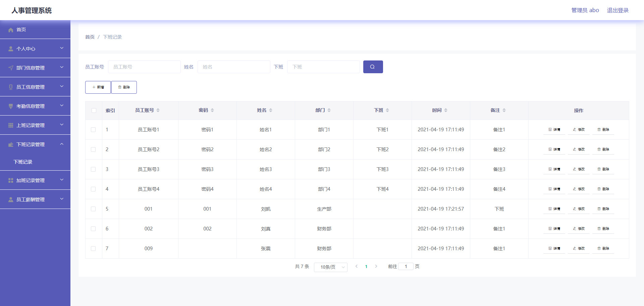644x306 pixels.
Task: Expand the 员工信息管理 chevron
Action: click(x=62, y=86)
